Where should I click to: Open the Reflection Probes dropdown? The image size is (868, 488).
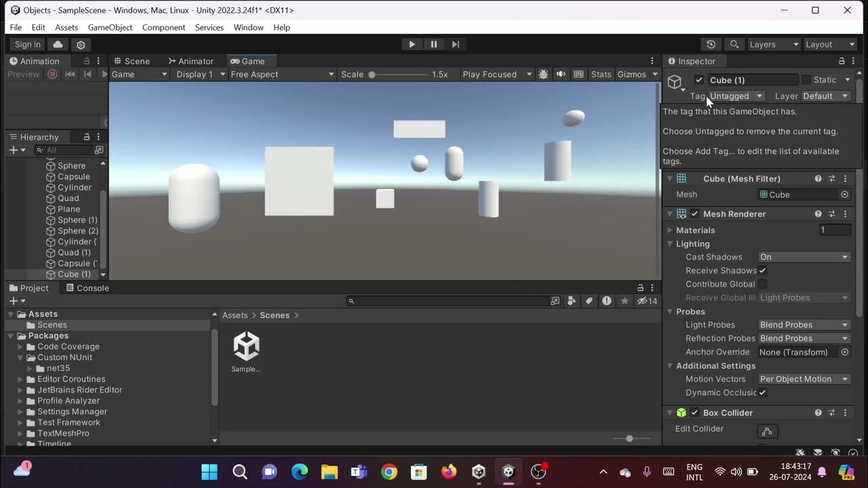point(804,338)
